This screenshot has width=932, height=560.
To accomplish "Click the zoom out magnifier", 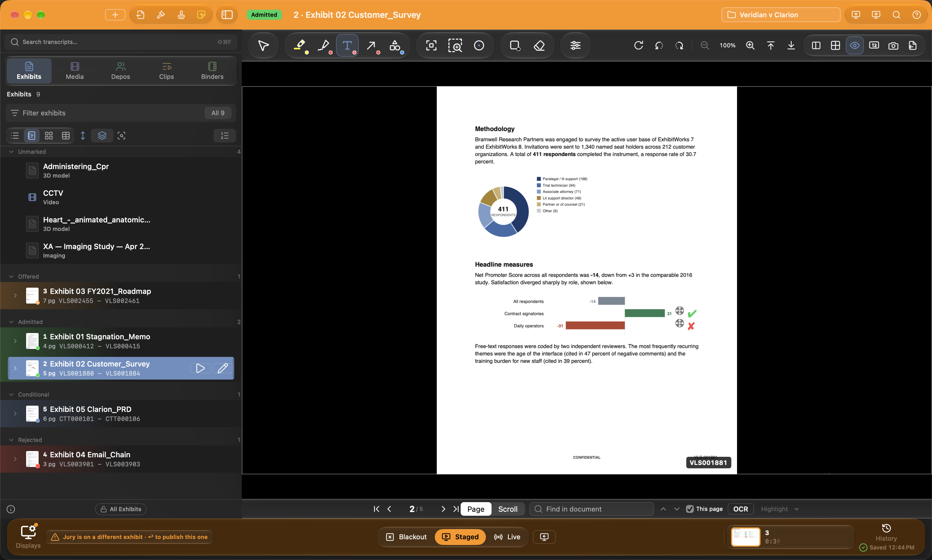I will click(x=704, y=45).
